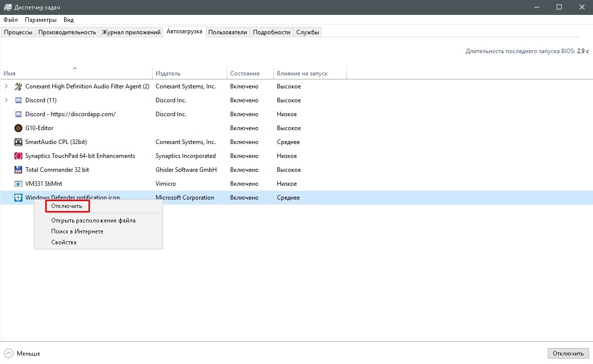Viewport: 593px width, 364px height.
Task: Click Включено status in the G10-Editor row
Action: click(245, 128)
